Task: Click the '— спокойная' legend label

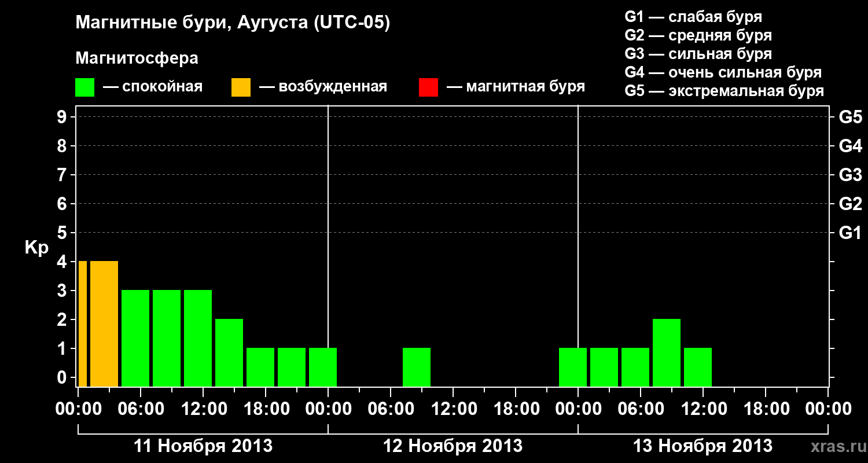Action: click(153, 87)
